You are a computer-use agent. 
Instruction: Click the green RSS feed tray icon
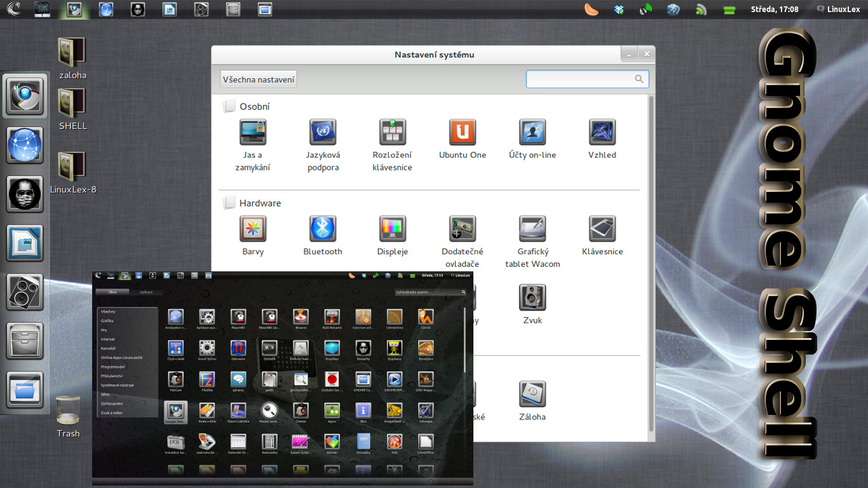[702, 10]
